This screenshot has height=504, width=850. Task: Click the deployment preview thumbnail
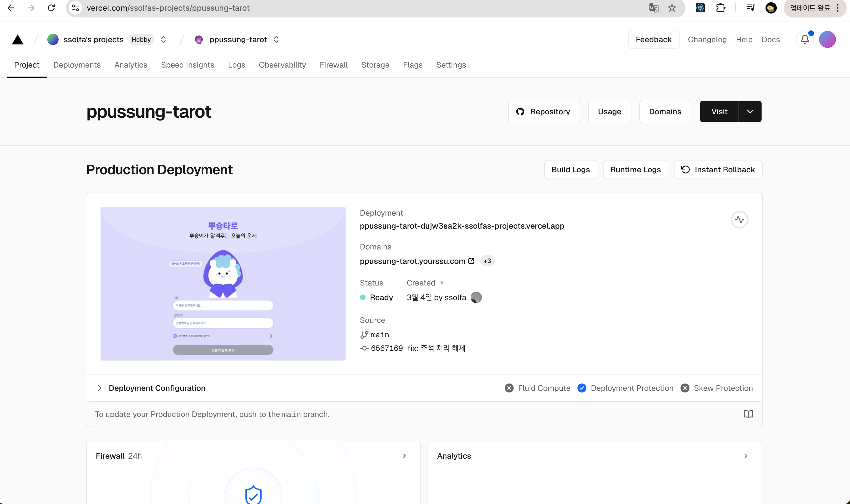tap(223, 283)
